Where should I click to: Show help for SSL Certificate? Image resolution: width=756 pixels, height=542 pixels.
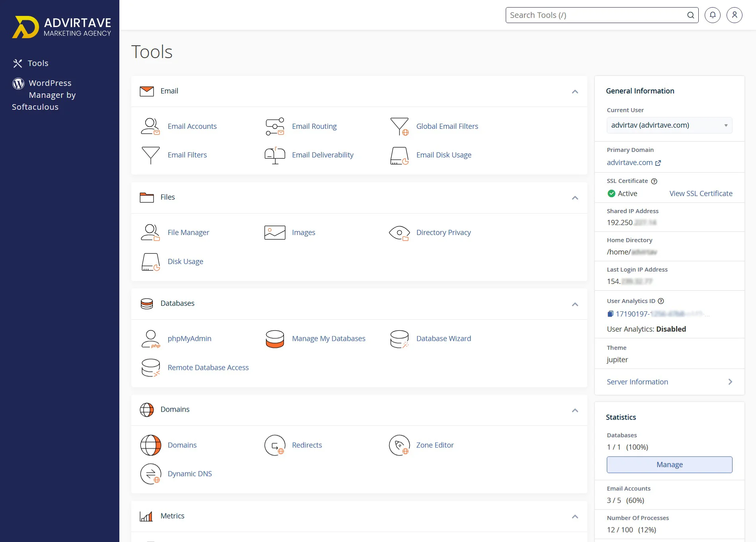(654, 181)
